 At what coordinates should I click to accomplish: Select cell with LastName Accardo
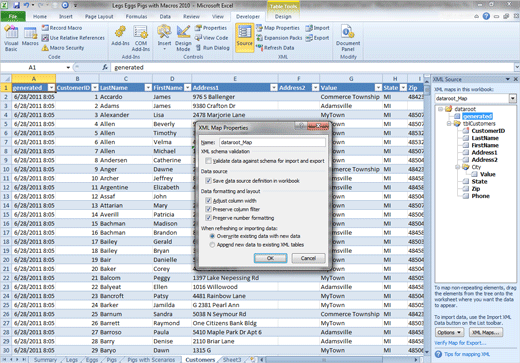pyautogui.click(x=126, y=97)
